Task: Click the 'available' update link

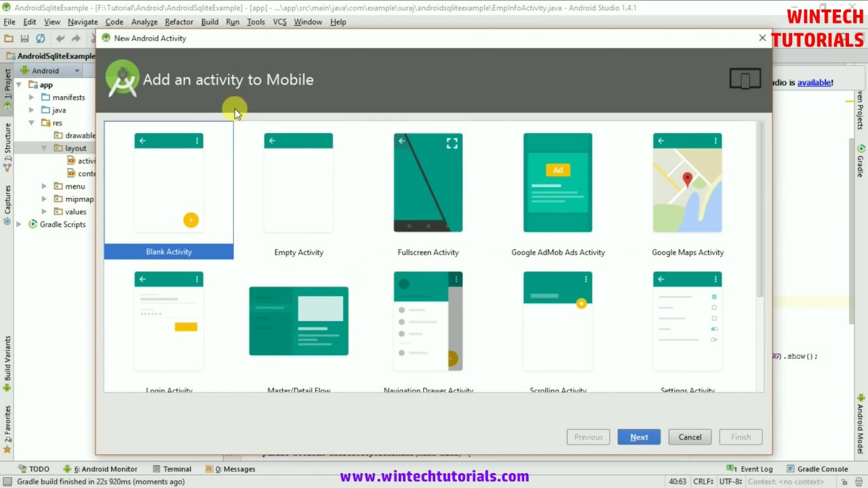Action: (814, 83)
